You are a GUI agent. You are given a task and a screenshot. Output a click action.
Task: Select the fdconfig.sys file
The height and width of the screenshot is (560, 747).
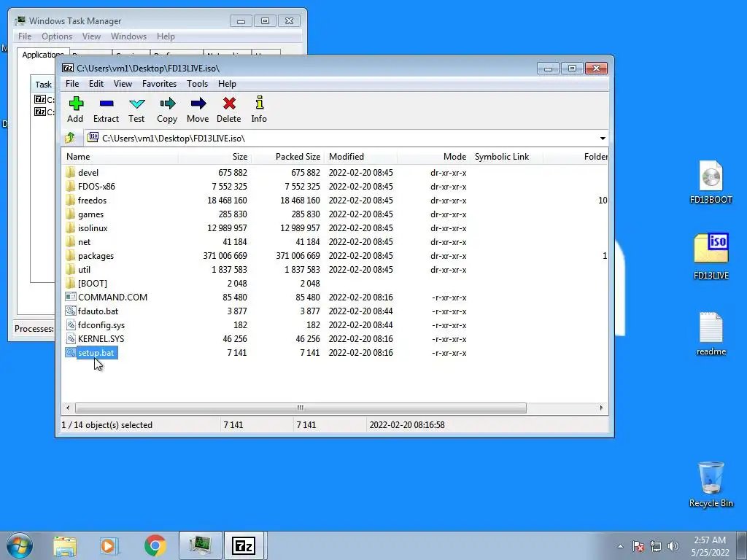[x=101, y=325]
